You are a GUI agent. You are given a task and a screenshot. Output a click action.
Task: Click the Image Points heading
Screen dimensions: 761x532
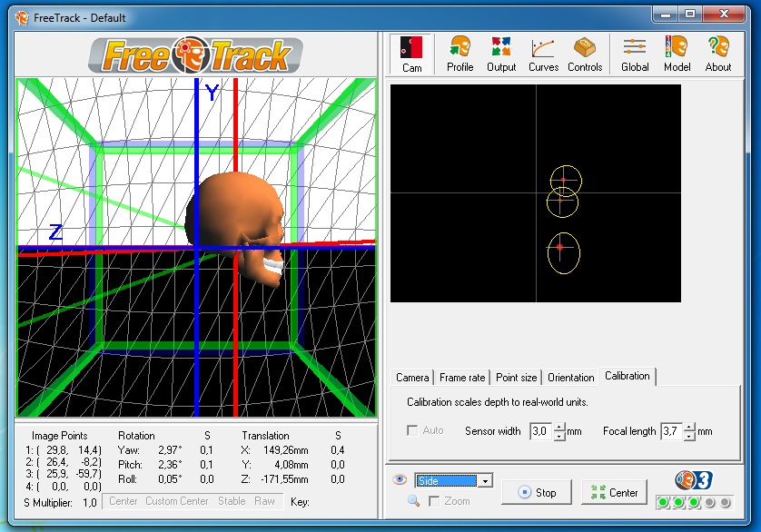[60, 436]
